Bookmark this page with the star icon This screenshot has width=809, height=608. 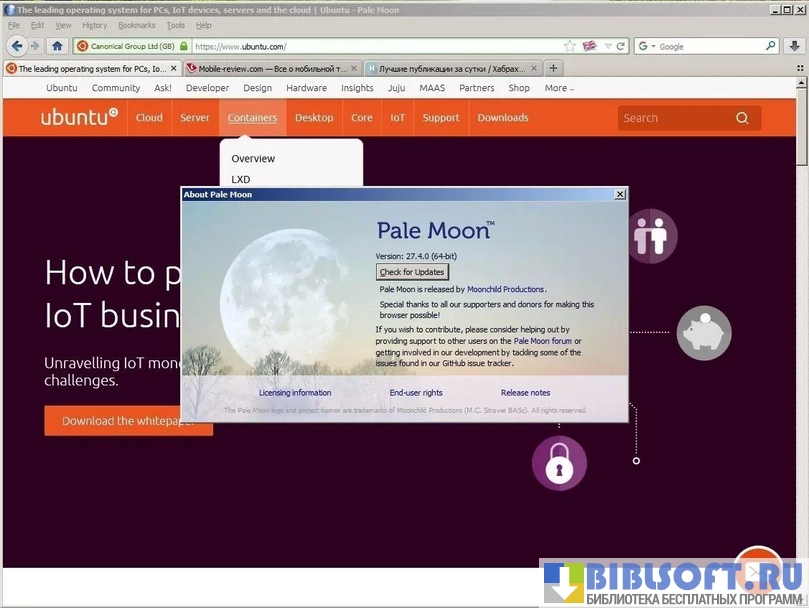569,46
